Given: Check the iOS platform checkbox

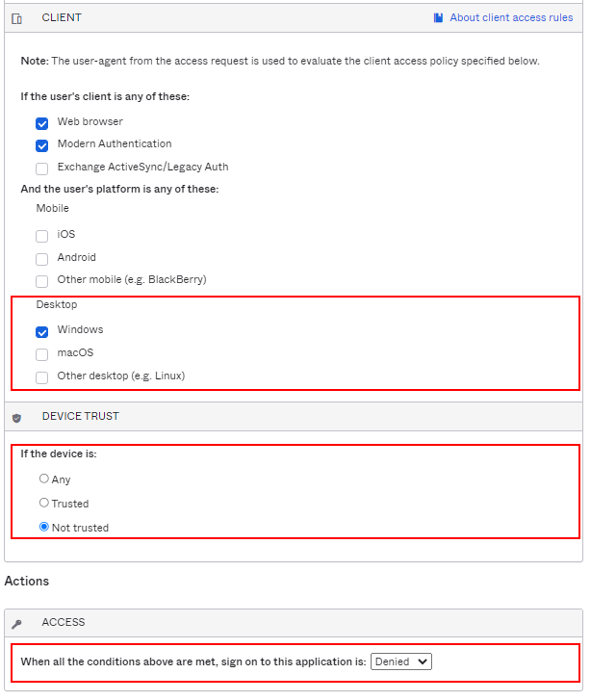Looking at the screenshot, I should tap(42, 236).
